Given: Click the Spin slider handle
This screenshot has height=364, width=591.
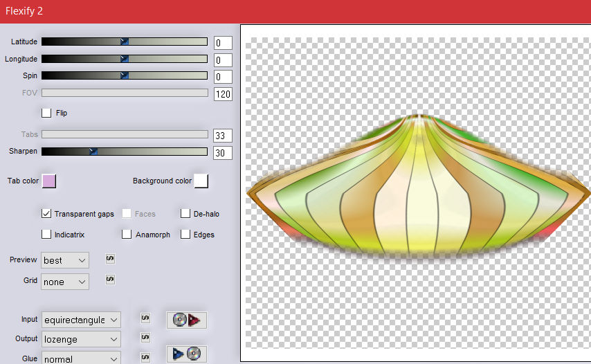Looking at the screenshot, I should coord(125,75).
